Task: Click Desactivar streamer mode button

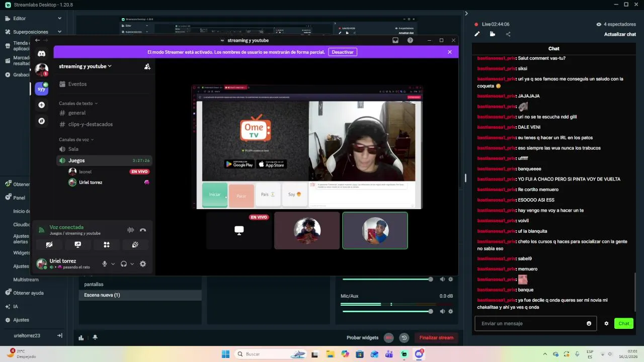Action: coord(343,52)
